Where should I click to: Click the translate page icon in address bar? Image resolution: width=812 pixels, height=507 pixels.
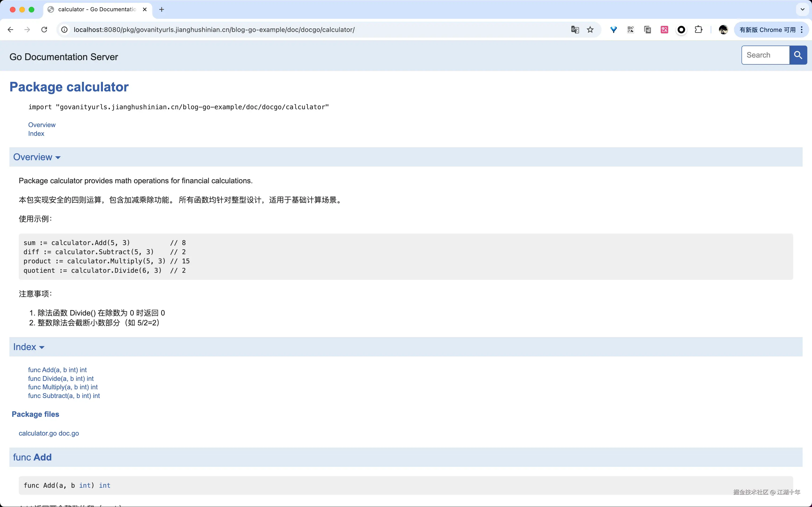[x=575, y=30]
